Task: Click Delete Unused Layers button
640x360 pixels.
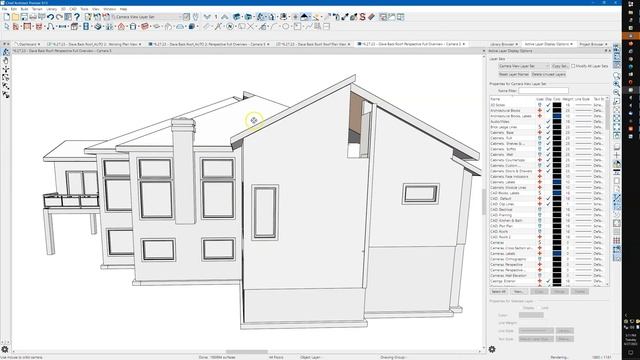Action: coord(549,75)
